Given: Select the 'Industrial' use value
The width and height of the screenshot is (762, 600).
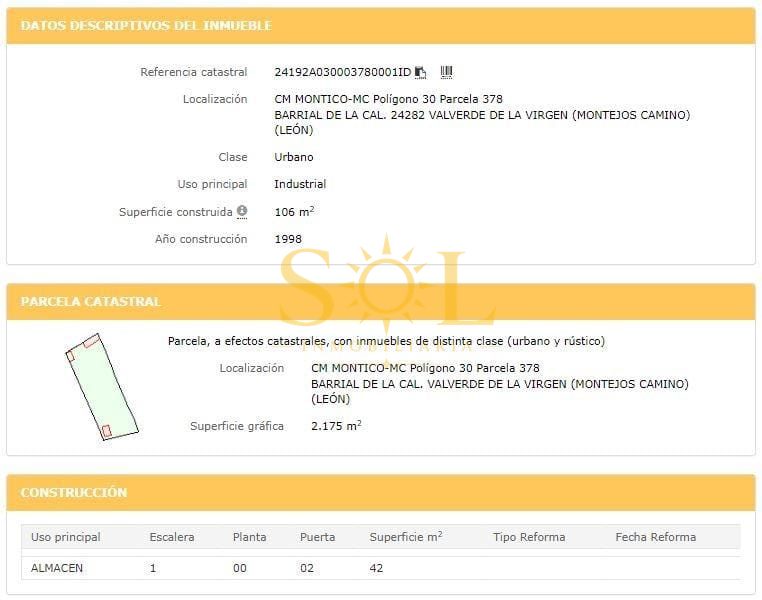Looking at the screenshot, I should (x=300, y=184).
